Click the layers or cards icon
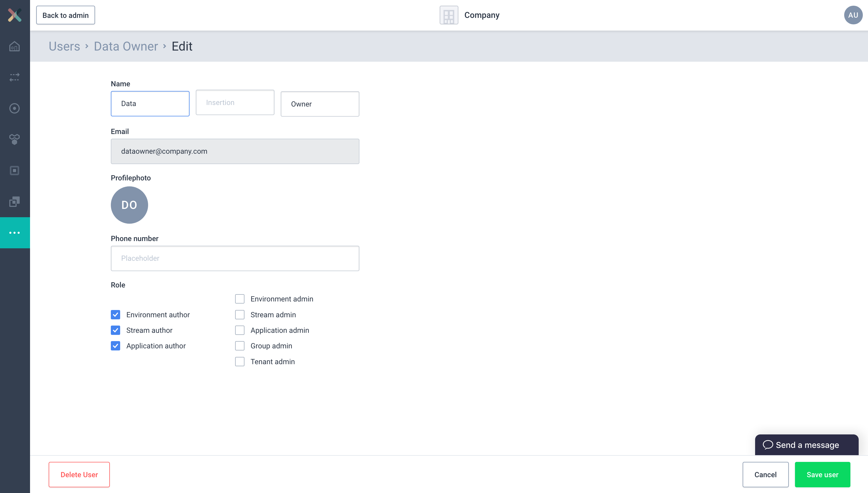This screenshot has width=868, height=493. click(x=15, y=202)
